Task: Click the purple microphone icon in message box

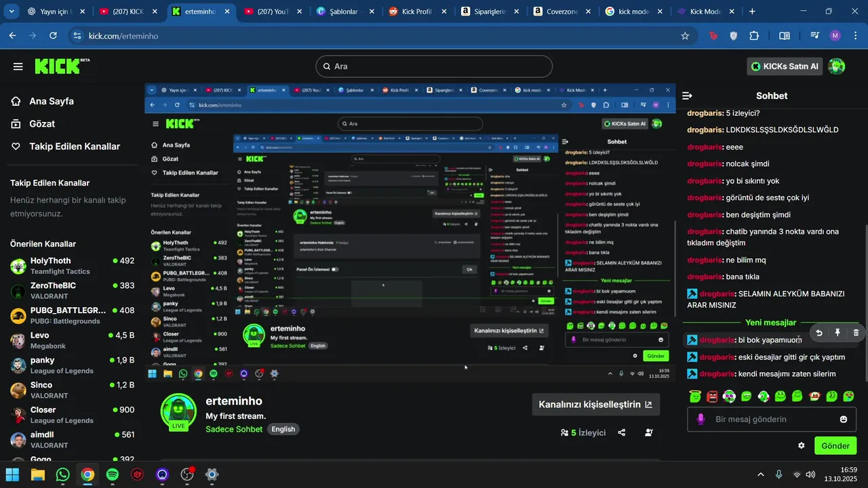Action: [x=701, y=420]
